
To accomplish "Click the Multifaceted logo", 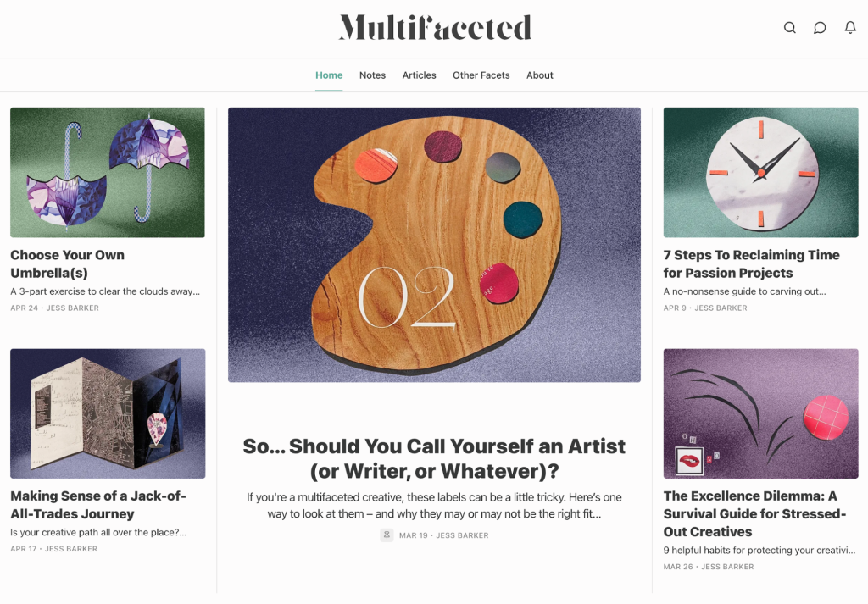I will coord(435,28).
